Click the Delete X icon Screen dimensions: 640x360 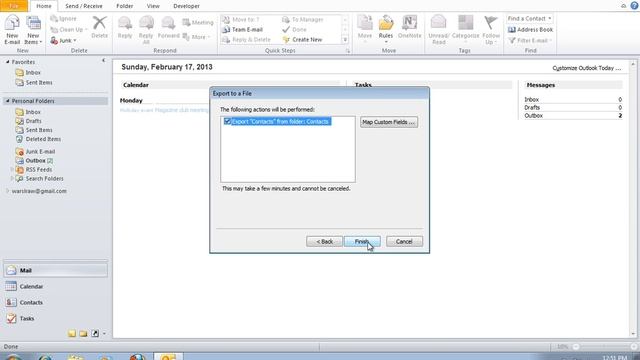coord(99,27)
